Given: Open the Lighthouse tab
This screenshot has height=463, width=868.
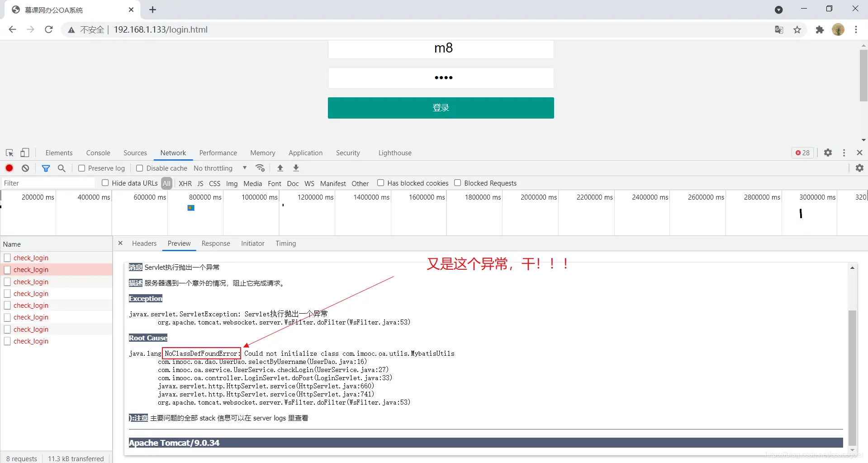Looking at the screenshot, I should coord(395,153).
